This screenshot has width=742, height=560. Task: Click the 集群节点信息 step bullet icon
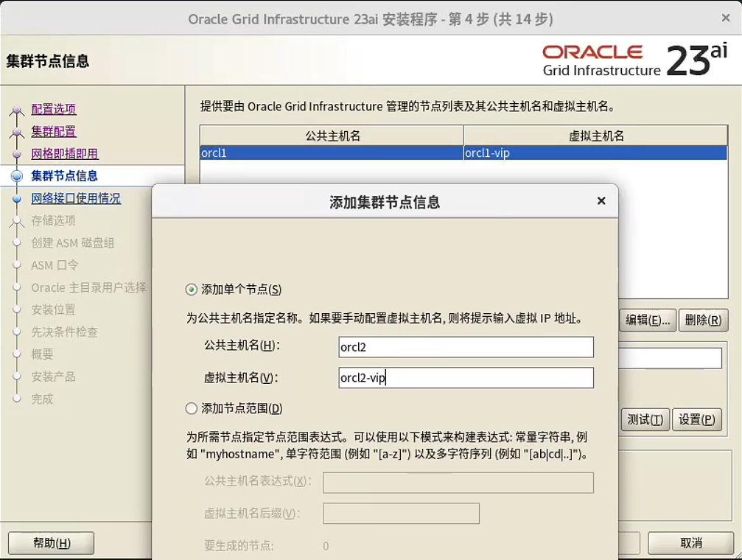17,176
